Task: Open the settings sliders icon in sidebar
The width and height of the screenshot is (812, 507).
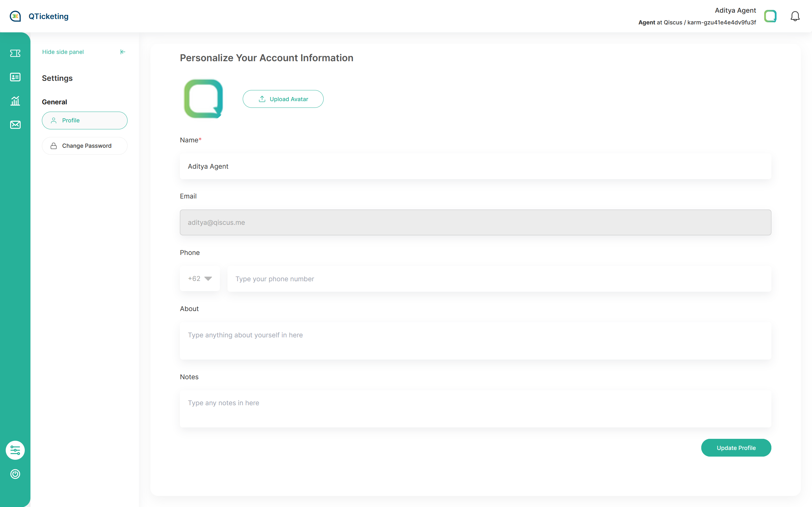Action: click(x=15, y=450)
